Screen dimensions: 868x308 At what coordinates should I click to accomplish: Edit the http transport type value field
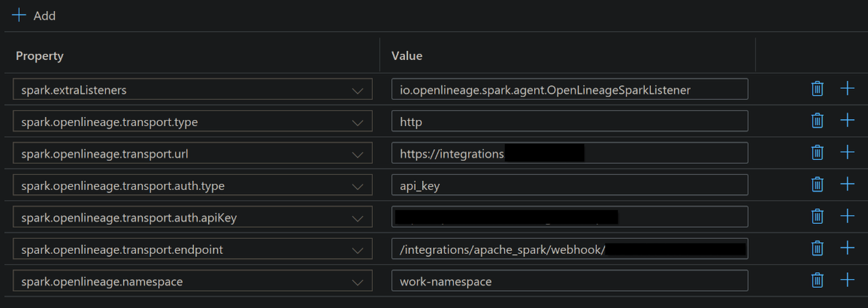click(569, 121)
